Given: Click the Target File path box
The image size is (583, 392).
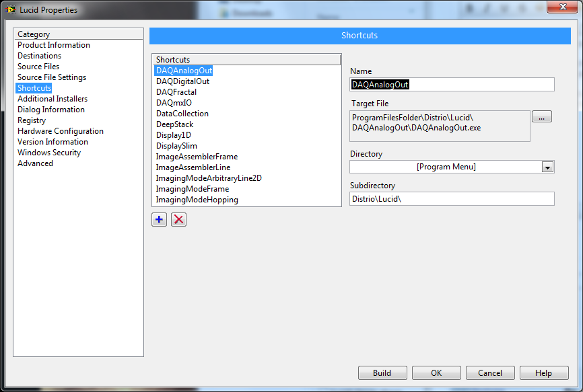Looking at the screenshot, I should [x=440, y=126].
